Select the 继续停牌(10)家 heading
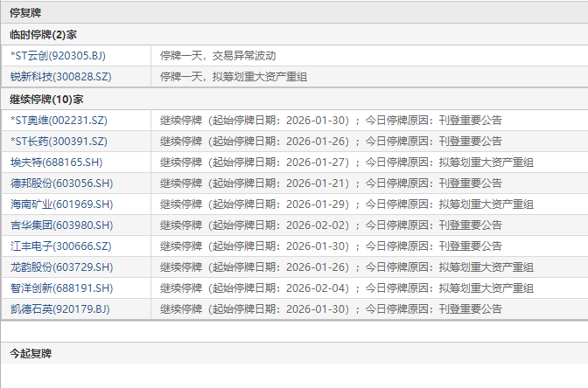Viewport: 588px width, 388px height. (46, 100)
